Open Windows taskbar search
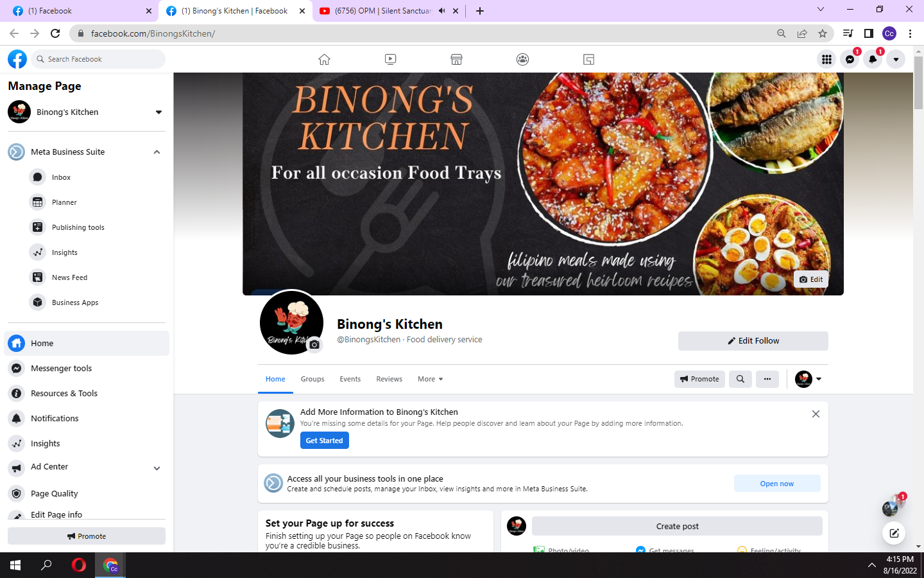Image resolution: width=924 pixels, height=578 pixels. tap(46, 565)
